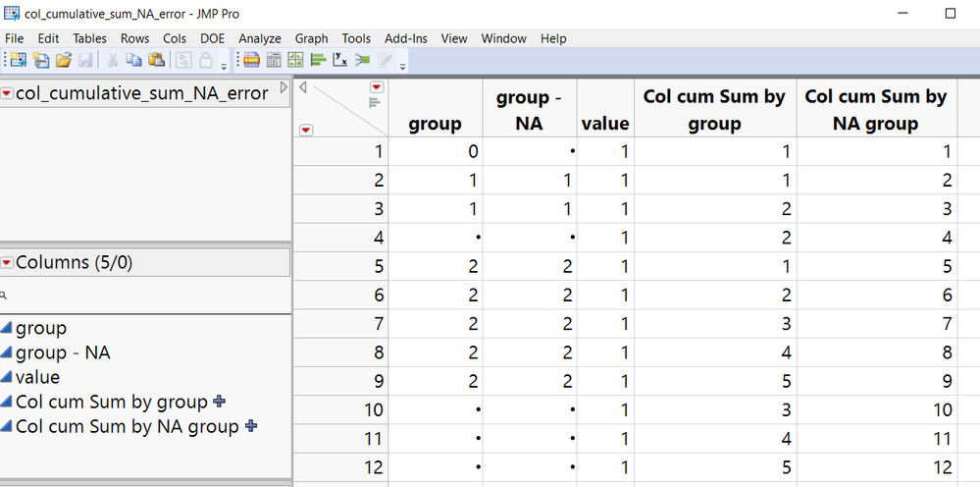The height and width of the screenshot is (487, 980).
Task: Open the Graph menu
Action: (x=311, y=38)
